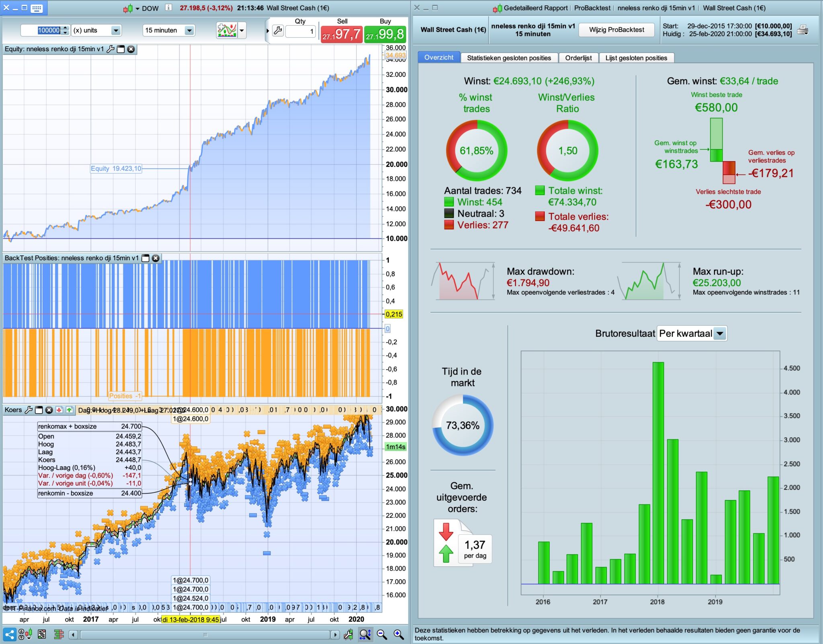Click the share icon in bottom toolbar
823x644 pixels.
point(10,635)
